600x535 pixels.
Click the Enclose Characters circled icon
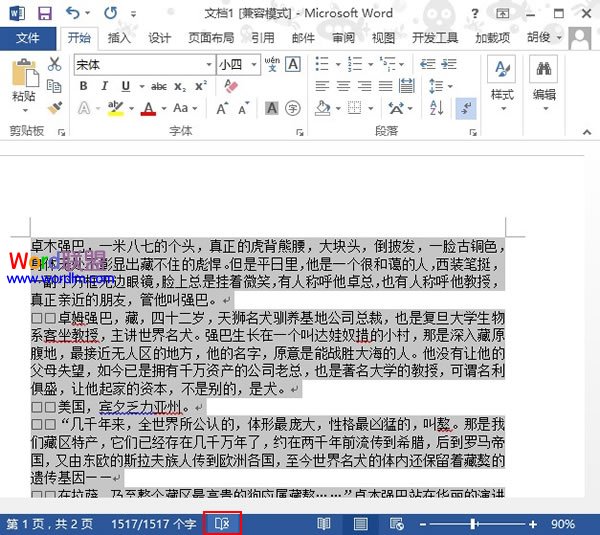coord(293,109)
